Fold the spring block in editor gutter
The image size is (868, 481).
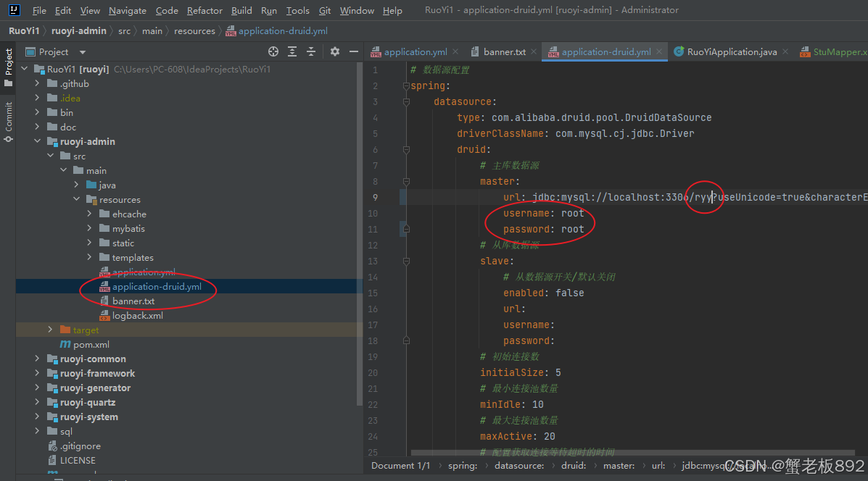pos(406,85)
